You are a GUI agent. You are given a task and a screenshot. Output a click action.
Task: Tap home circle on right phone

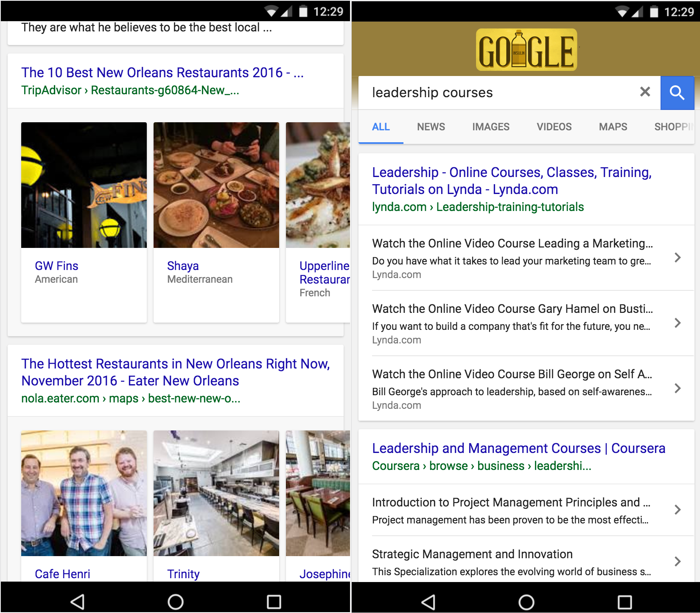tap(526, 602)
